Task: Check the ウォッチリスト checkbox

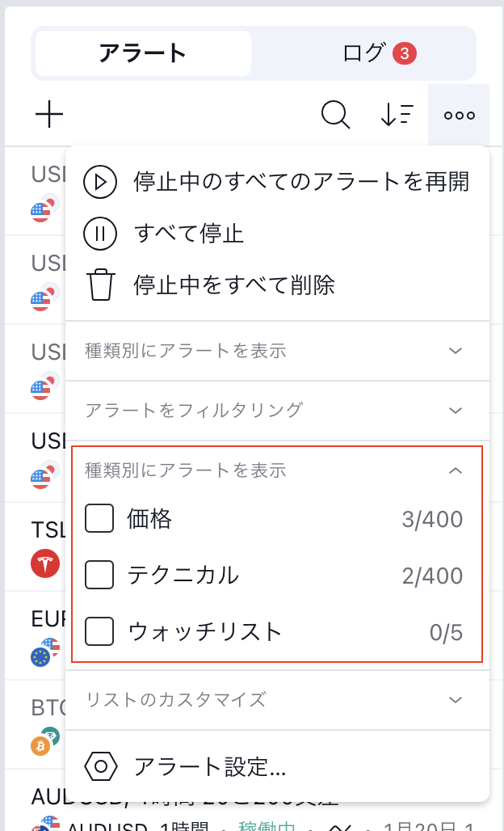Action: (x=99, y=631)
